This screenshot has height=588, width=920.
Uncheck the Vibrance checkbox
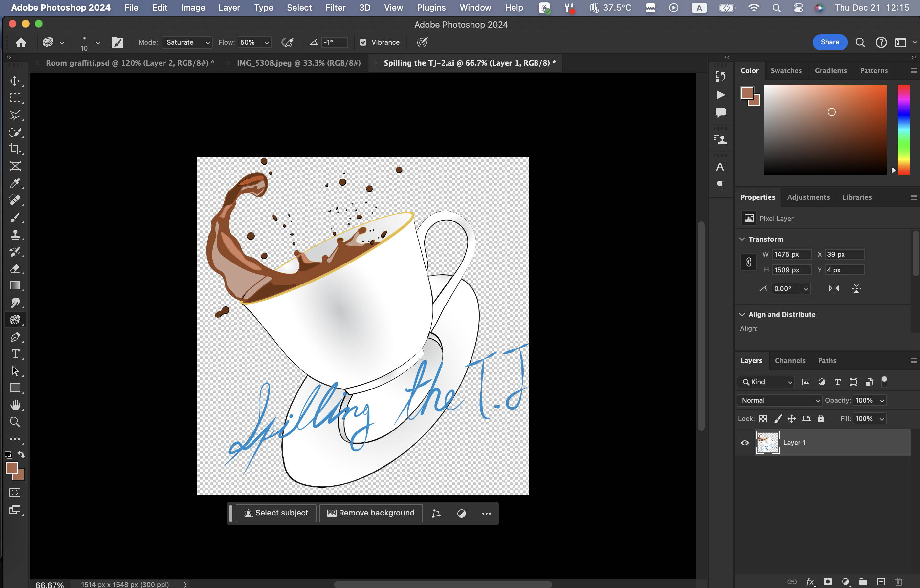point(363,42)
